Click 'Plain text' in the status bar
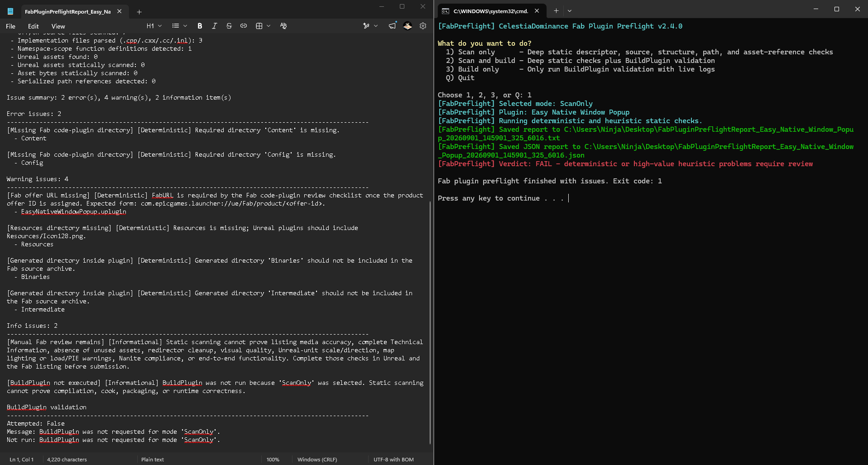 click(153, 459)
